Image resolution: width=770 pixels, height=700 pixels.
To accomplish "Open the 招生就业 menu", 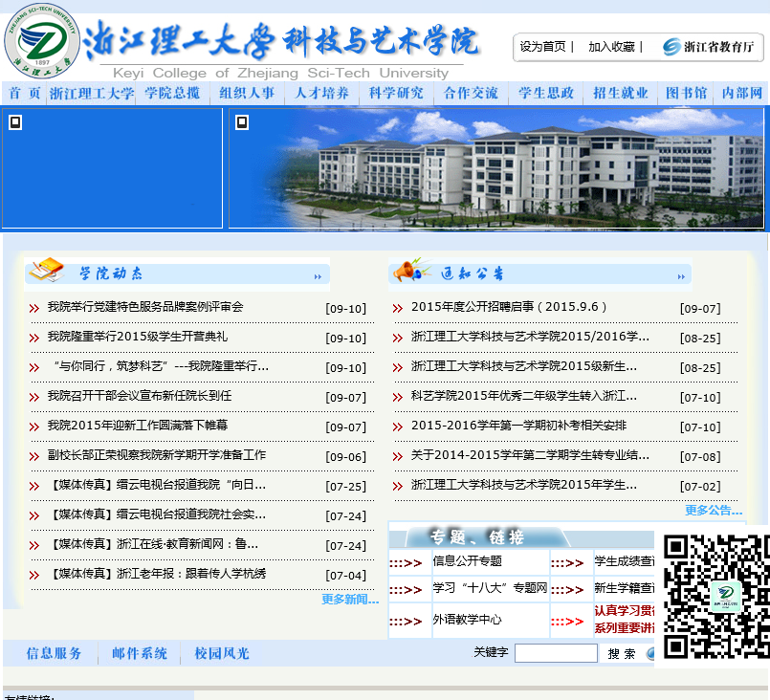I will click(x=621, y=94).
